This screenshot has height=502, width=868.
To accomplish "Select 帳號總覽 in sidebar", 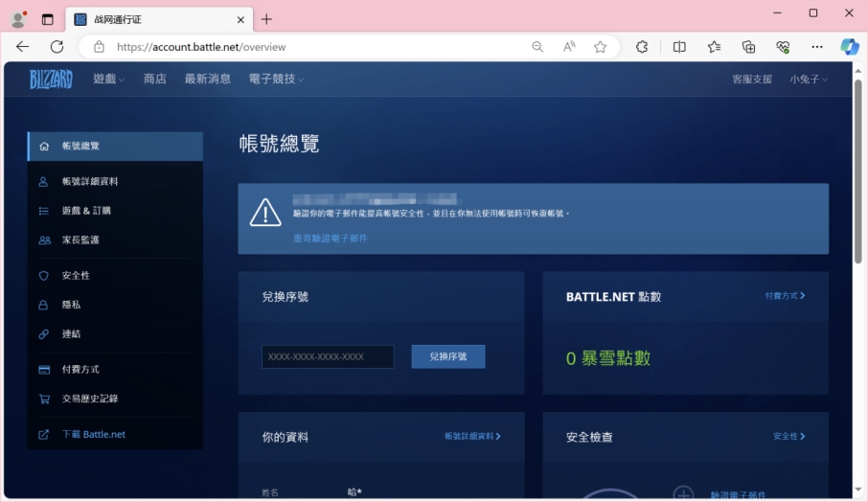I will click(115, 147).
